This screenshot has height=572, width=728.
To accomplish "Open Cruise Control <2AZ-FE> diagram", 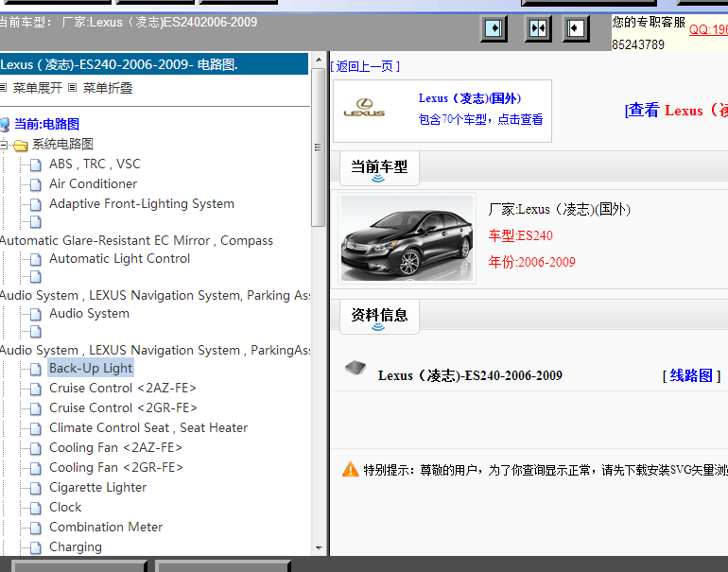I will click(123, 388).
